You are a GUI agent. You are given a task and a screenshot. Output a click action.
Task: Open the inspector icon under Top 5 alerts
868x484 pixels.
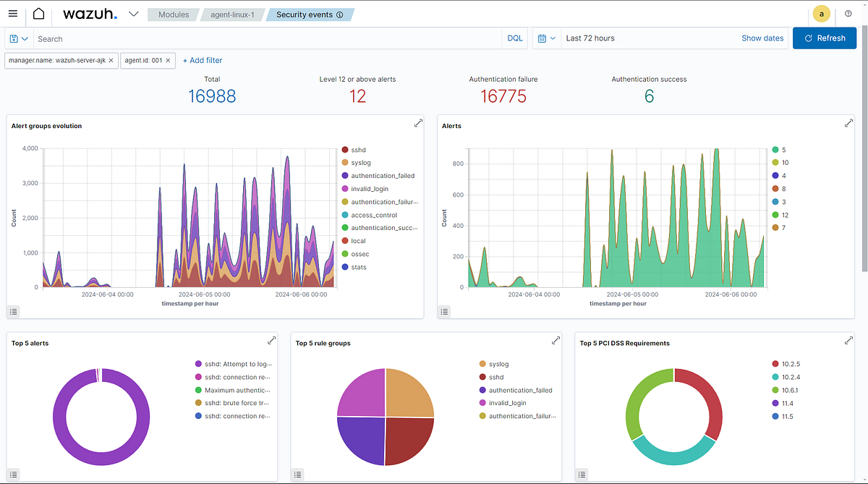[13, 474]
